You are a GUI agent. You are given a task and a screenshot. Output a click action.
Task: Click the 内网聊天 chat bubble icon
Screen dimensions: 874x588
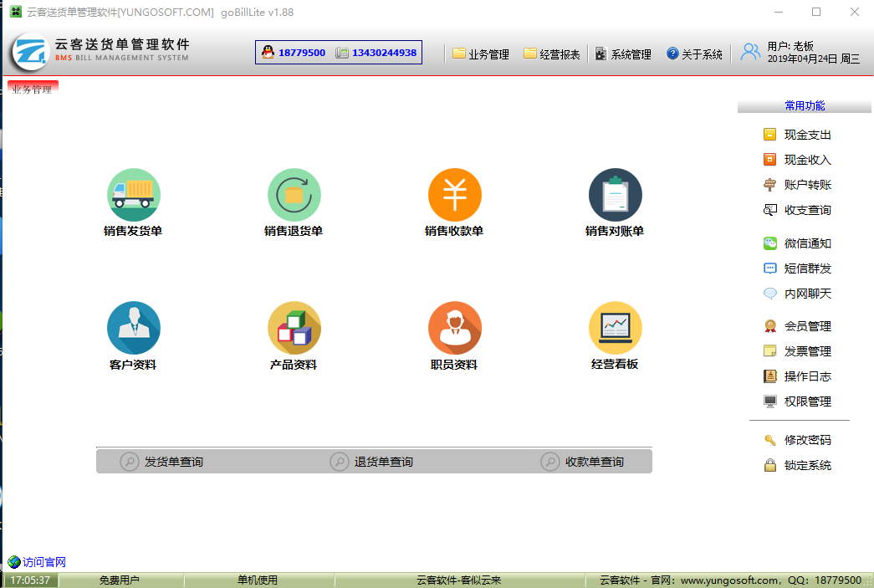769,294
